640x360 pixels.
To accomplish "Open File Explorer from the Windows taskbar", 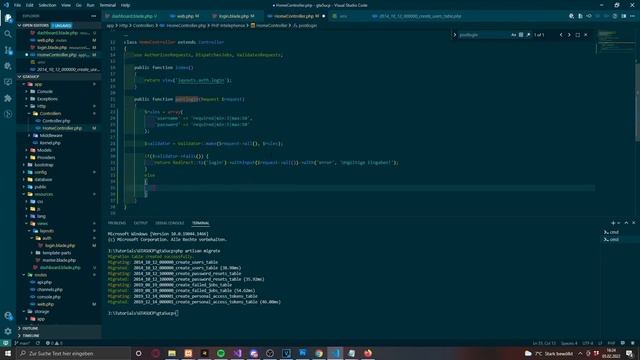I will pos(172,353).
